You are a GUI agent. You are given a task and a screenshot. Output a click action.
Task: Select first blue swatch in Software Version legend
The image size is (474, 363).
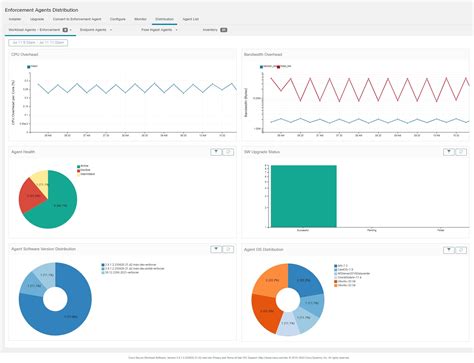pyautogui.click(x=103, y=265)
